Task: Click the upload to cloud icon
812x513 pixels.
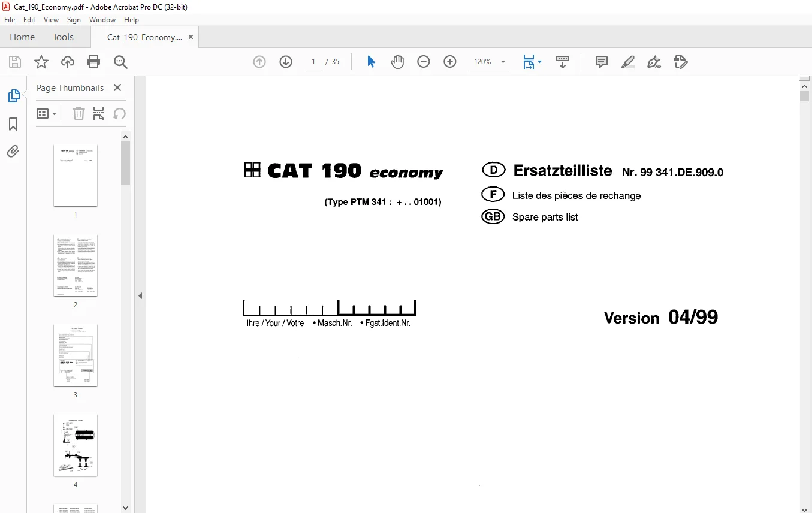Action: click(x=68, y=62)
